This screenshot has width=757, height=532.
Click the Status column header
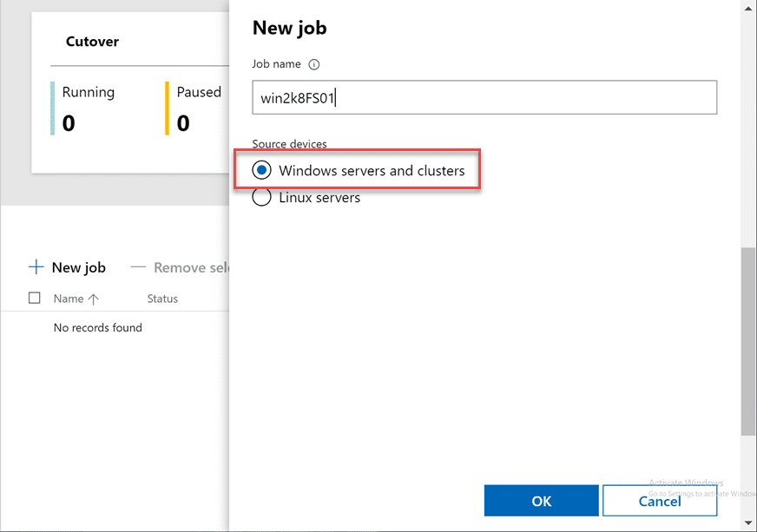click(x=162, y=299)
